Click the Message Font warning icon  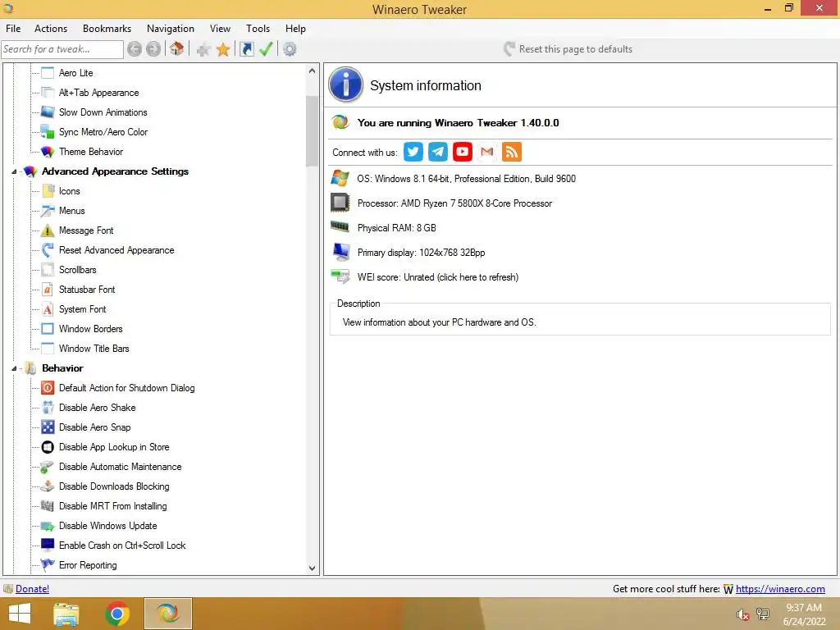coord(48,231)
